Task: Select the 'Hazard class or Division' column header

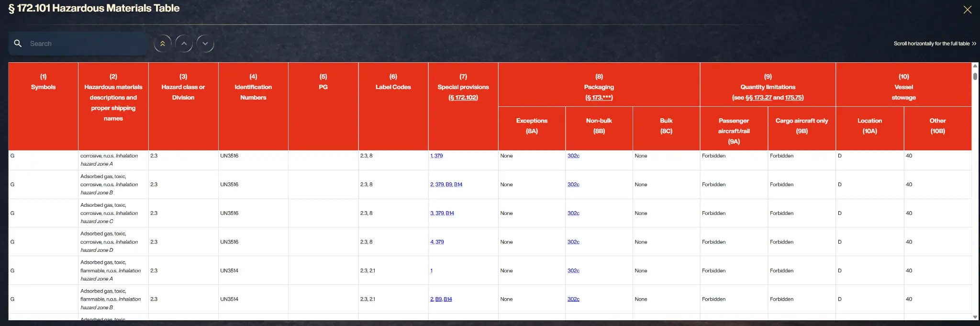Action: 183,106
